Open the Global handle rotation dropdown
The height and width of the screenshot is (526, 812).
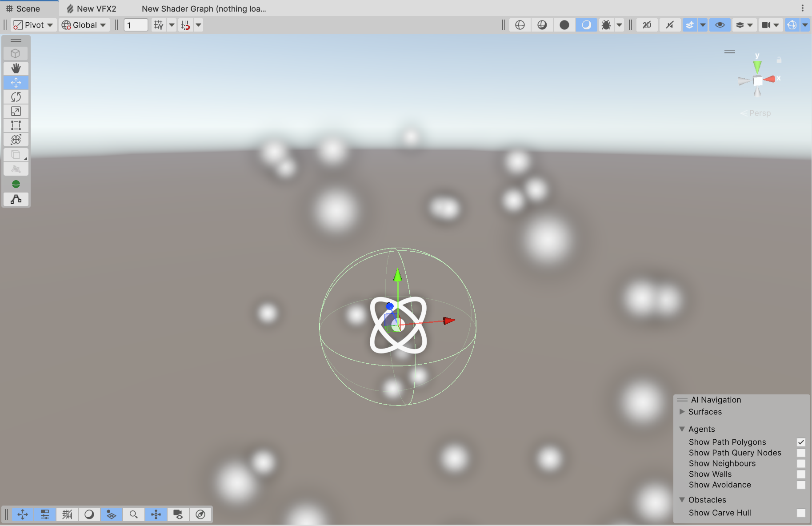84,25
